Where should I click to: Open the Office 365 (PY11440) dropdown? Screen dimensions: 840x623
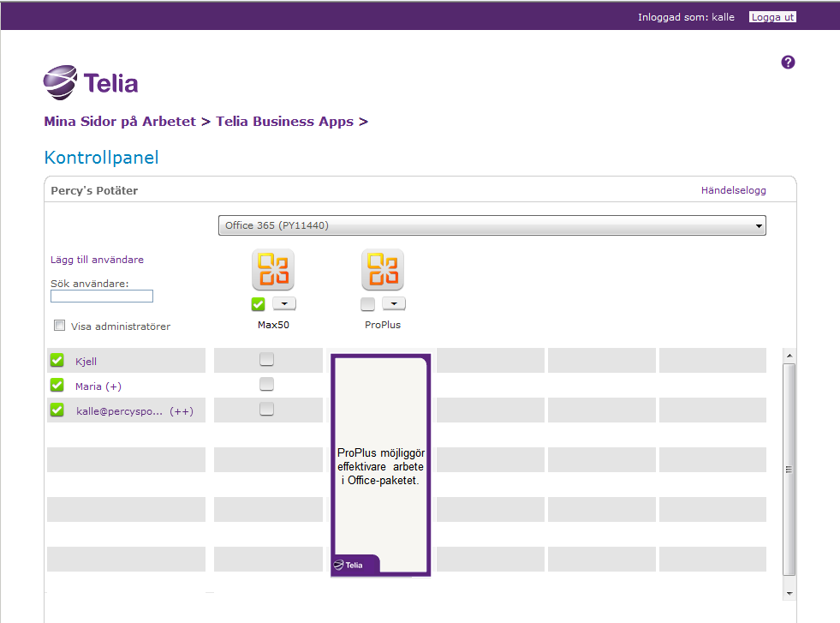(491, 225)
